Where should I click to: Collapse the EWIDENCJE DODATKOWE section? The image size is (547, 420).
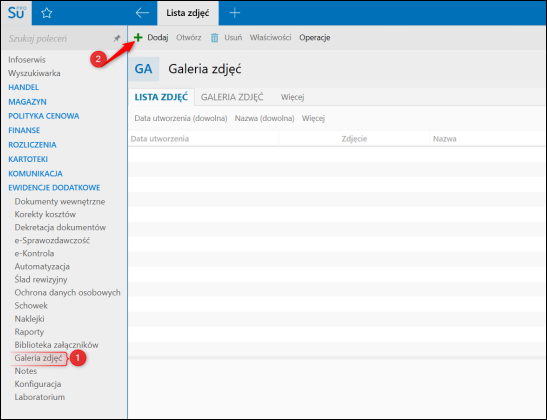click(x=54, y=188)
